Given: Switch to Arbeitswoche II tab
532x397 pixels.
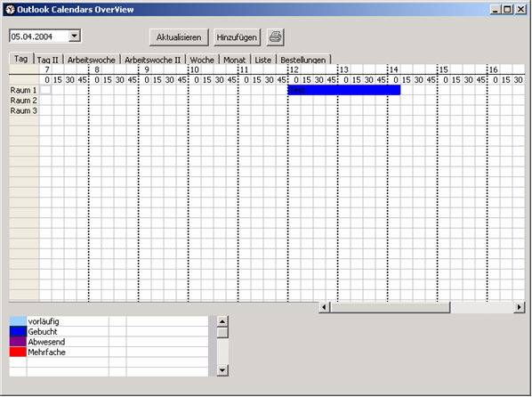Looking at the screenshot, I should click(x=153, y=60).
